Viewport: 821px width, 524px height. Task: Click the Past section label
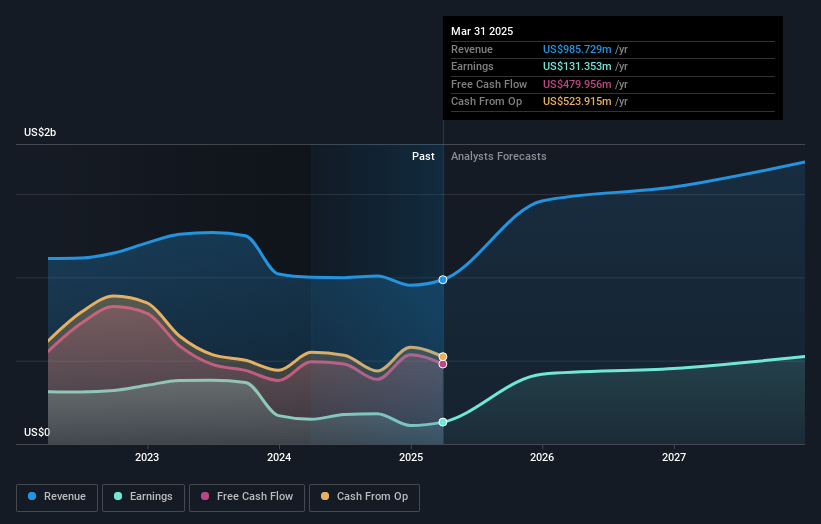[x=423, y=157]
